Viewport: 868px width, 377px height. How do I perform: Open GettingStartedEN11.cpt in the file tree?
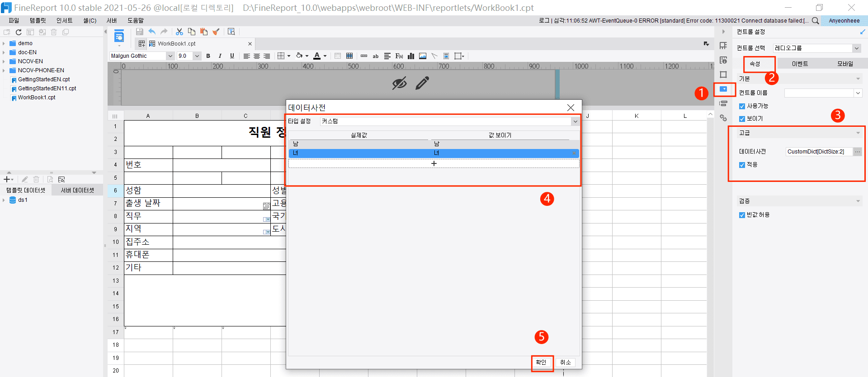[47, 88]
